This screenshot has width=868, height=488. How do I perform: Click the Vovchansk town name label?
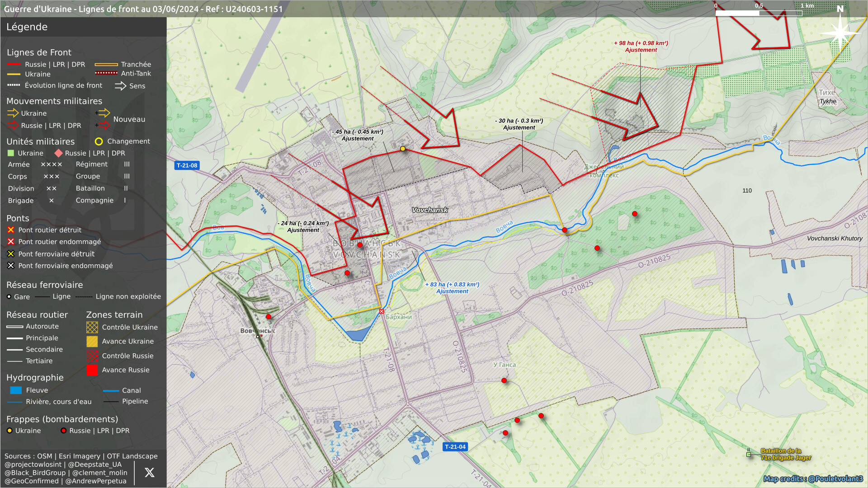click(429, 210)
